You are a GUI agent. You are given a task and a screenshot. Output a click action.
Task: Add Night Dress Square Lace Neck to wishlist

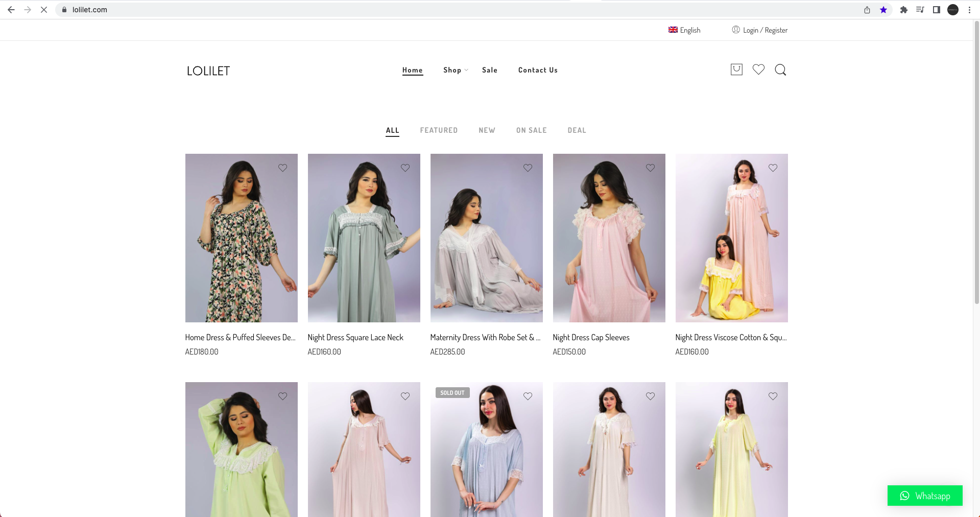405,168
